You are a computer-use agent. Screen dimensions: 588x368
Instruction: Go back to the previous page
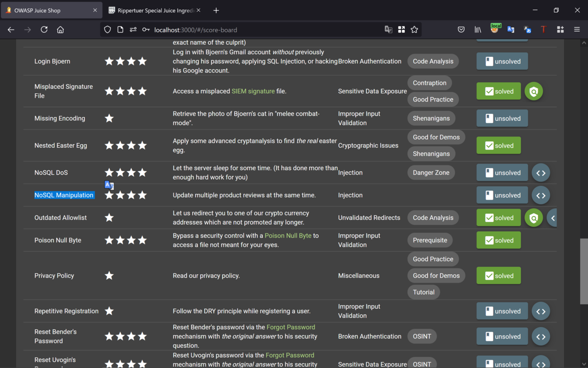tap(11, 29)
